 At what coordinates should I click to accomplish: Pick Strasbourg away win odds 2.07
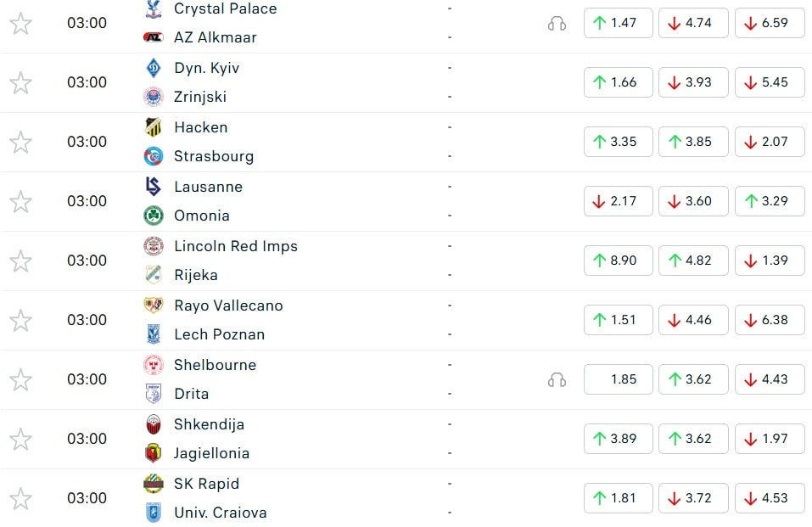(767, 142)
